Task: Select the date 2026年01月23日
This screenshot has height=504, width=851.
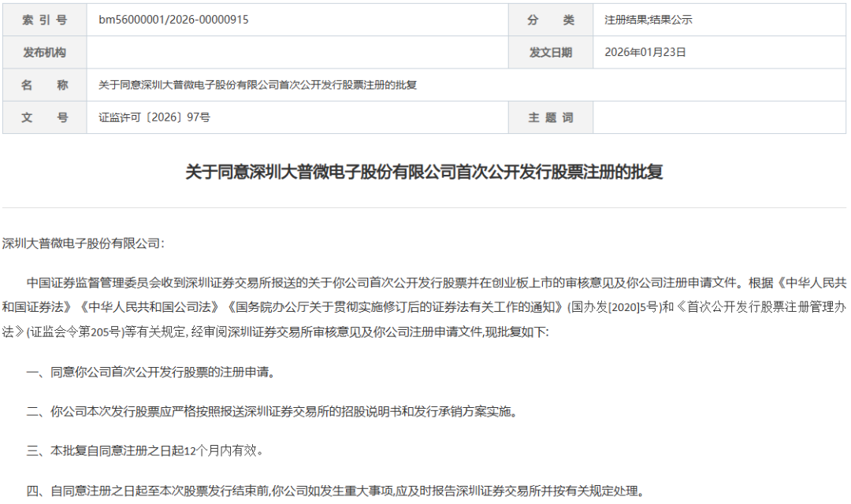Action: point(645,52)
